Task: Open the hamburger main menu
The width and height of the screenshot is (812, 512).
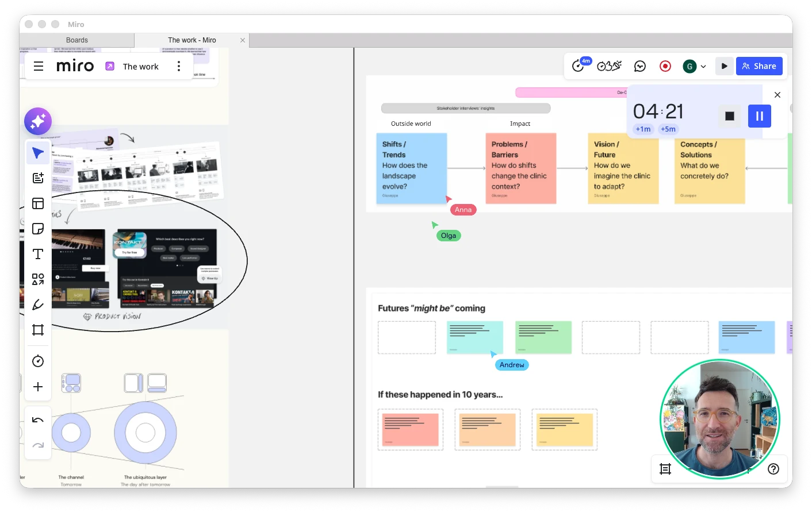Action: (x=39, y=66)
